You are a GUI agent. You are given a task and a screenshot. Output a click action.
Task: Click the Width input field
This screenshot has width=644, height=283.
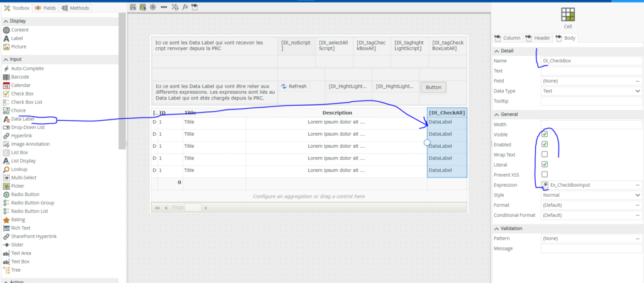[591, 125]
